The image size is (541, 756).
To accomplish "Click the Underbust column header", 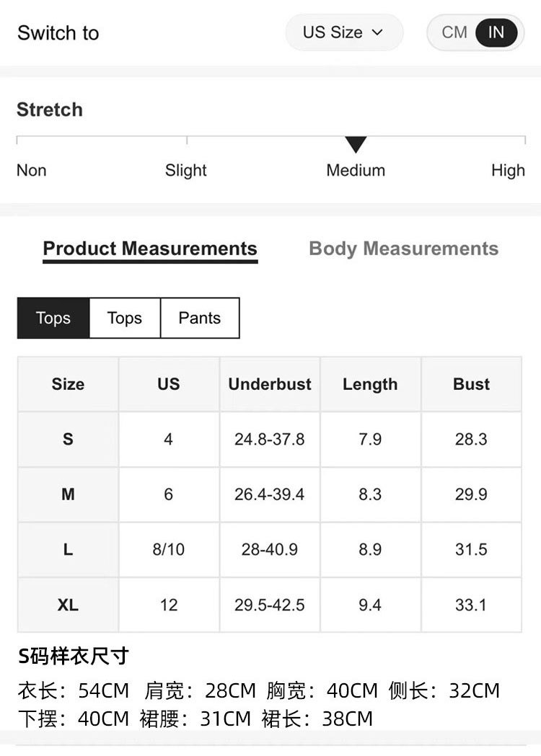I will click(270, 384).
